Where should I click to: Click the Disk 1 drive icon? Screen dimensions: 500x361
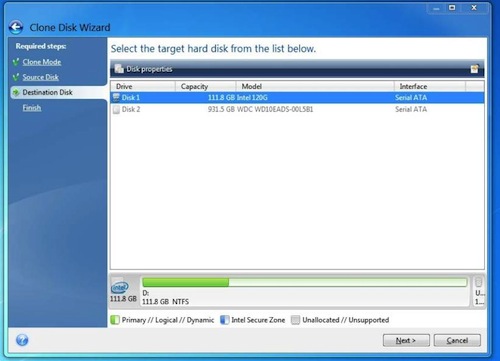pyautogui.click(x=116, y=97)
